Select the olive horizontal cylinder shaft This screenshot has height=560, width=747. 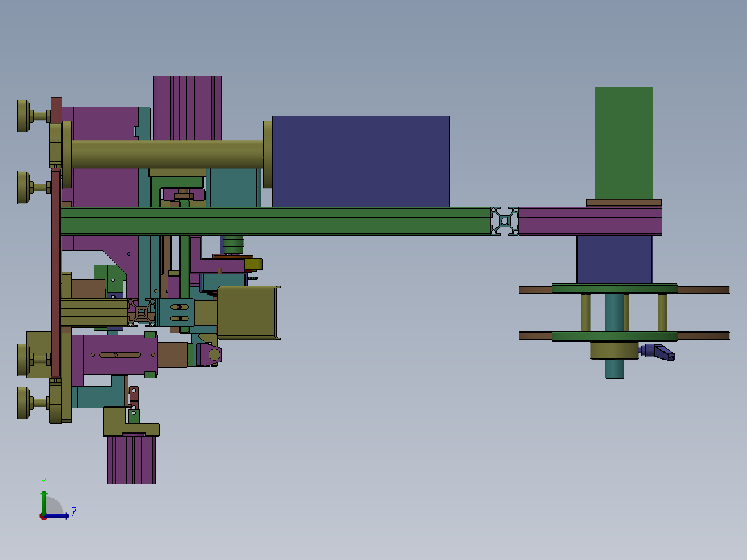point(167,155)
